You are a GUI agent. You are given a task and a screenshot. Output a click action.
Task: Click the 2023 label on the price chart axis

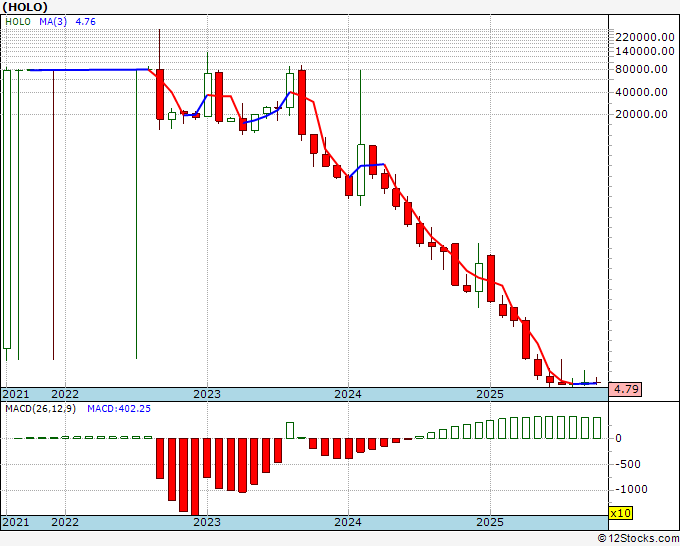(207, 394)
